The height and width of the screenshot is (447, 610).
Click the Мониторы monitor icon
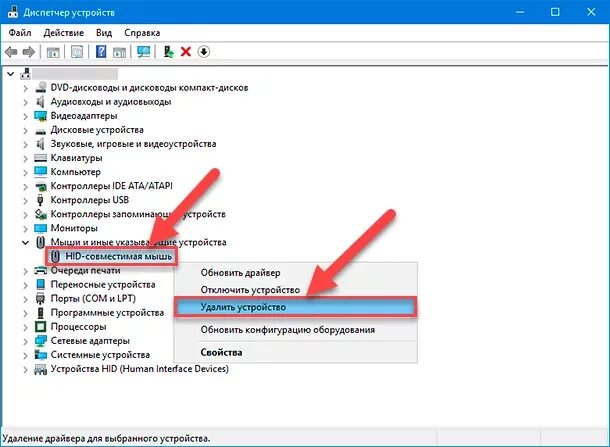40,228
